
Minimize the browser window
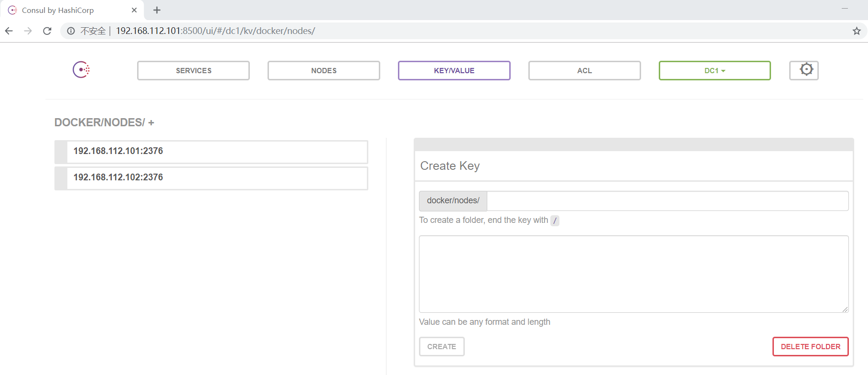(x=845, y=9)
